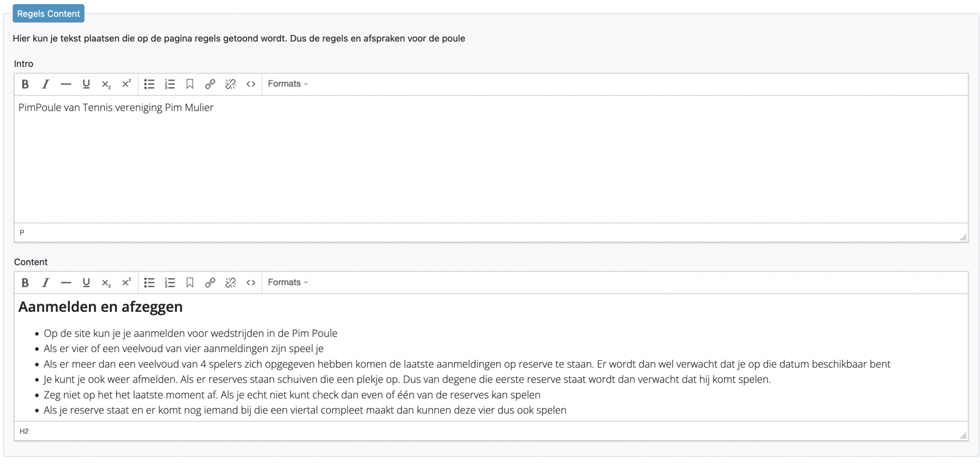Insert anchor bookmark in Content editor
Viewport: 980px width, 472px height.
point(190,283)
